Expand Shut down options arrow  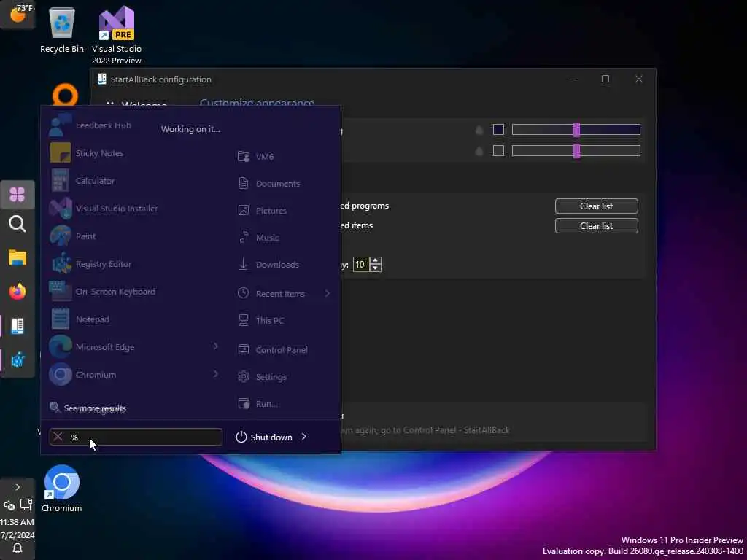[304, 437]
